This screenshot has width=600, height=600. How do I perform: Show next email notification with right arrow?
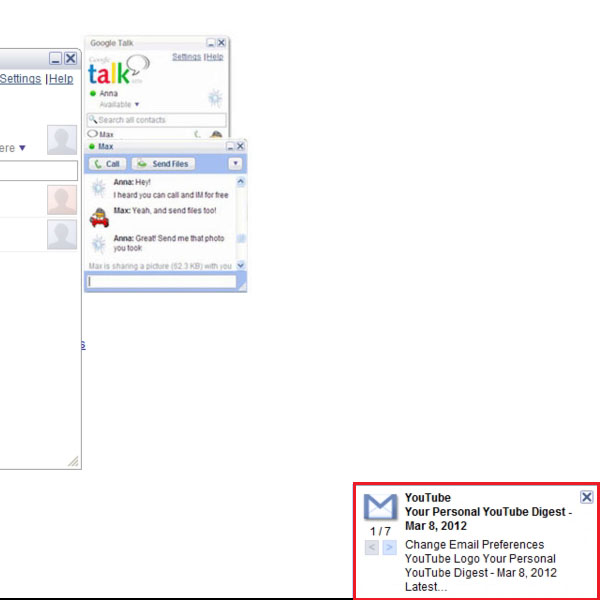(389, 548)
